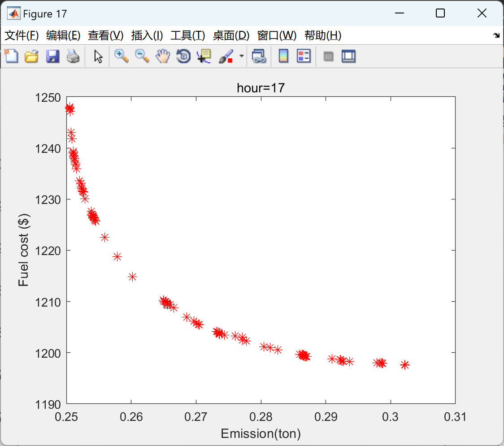
Task: Click the 1190 y-axis tick label
Action: click(48, 405)
